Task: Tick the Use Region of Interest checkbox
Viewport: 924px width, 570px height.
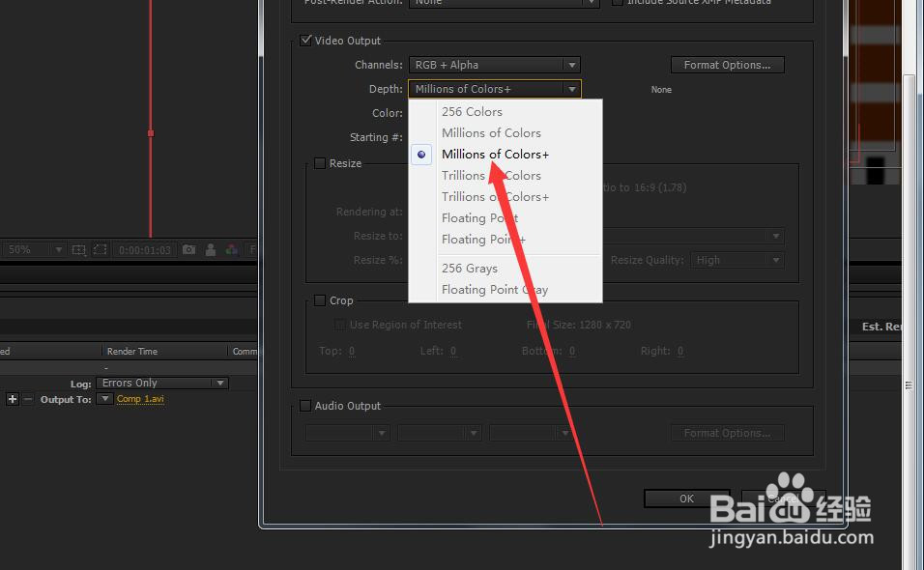Action: tap(340, 325)
